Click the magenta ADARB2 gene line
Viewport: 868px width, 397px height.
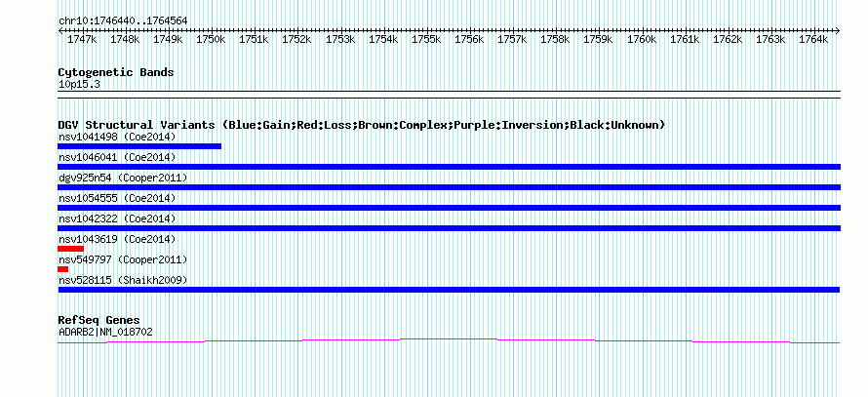point(449,340)
